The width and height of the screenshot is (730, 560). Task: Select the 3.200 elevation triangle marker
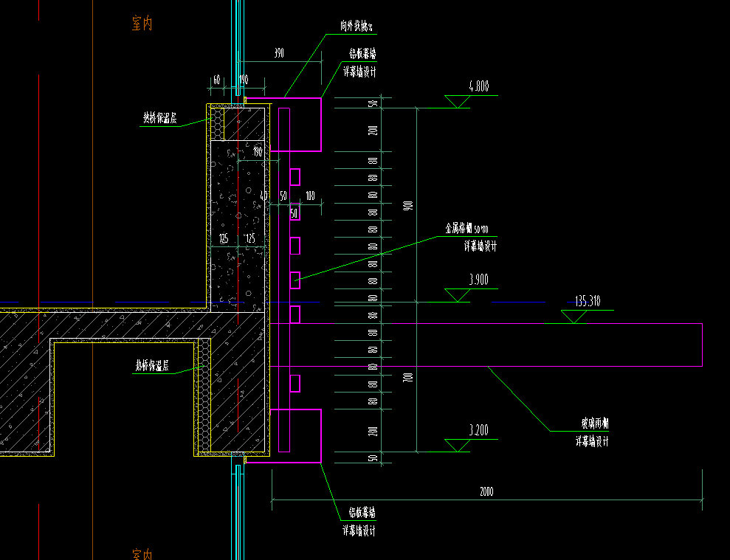(457, 446)
